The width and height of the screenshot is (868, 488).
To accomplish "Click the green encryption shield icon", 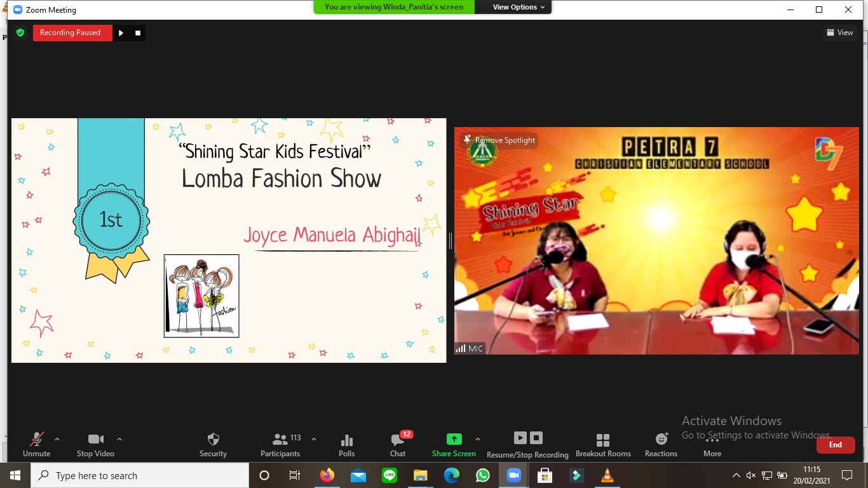I will (x=20, y=32).
